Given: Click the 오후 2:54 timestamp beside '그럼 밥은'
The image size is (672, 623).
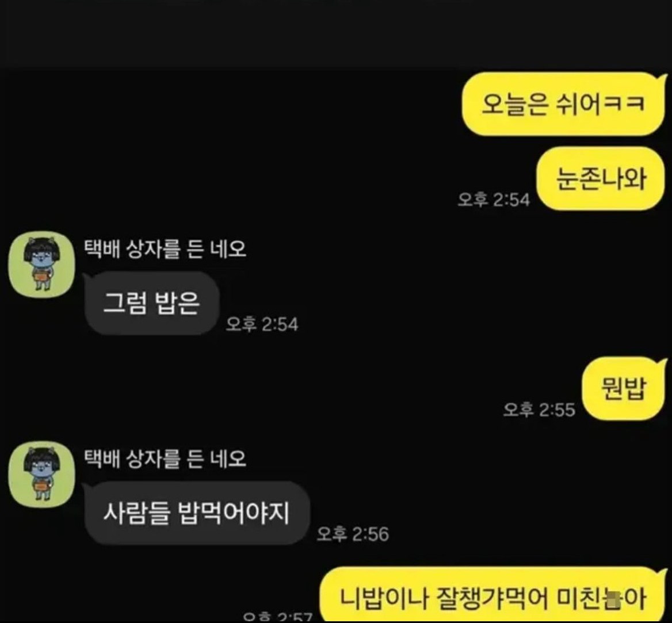Looking at the screenshot, I should point(262,324).
